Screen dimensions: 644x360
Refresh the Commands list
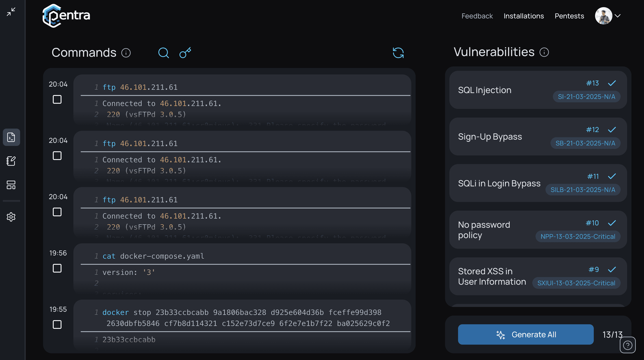398,53
